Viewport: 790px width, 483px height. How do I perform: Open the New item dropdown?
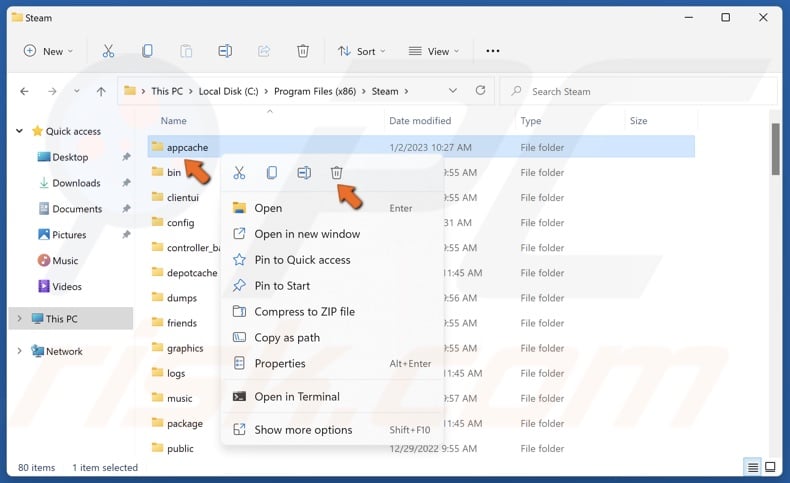(x=48, y=51)
